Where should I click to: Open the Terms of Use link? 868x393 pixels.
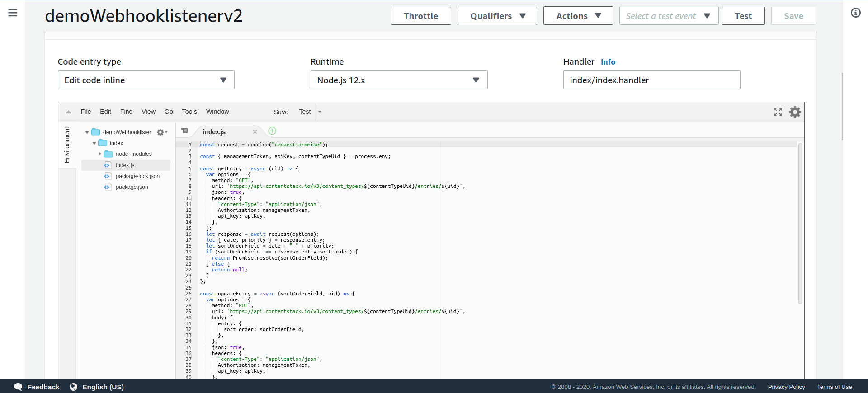(834, 387)
